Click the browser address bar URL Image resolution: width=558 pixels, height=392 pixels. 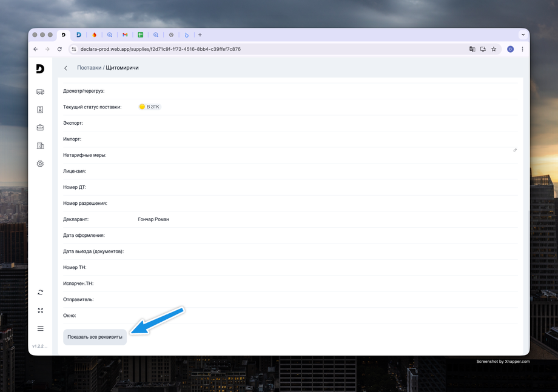pyautogui.click(x=161, y=49)
